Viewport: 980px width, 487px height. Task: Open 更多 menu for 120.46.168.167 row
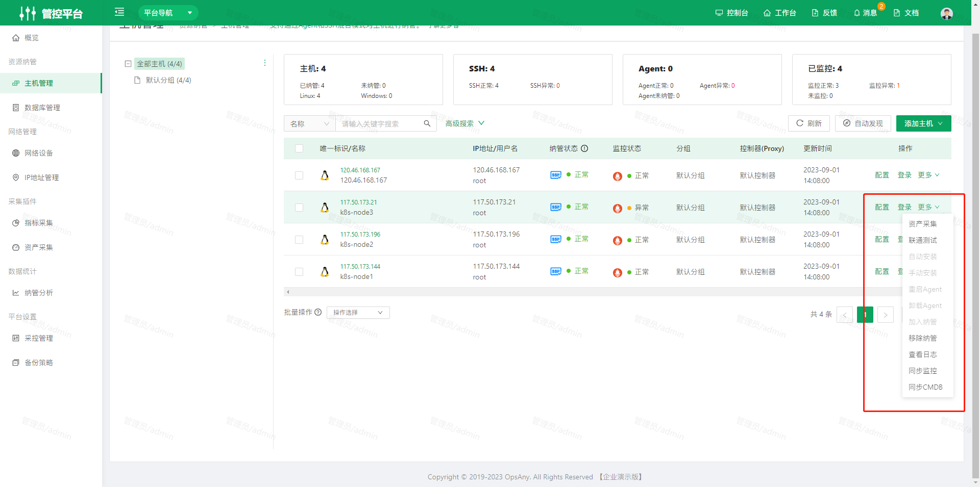(x=928, y=175)
